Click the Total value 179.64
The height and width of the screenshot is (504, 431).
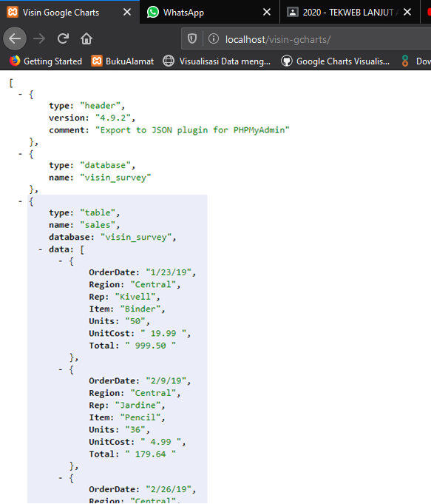(x=150, y=454)
